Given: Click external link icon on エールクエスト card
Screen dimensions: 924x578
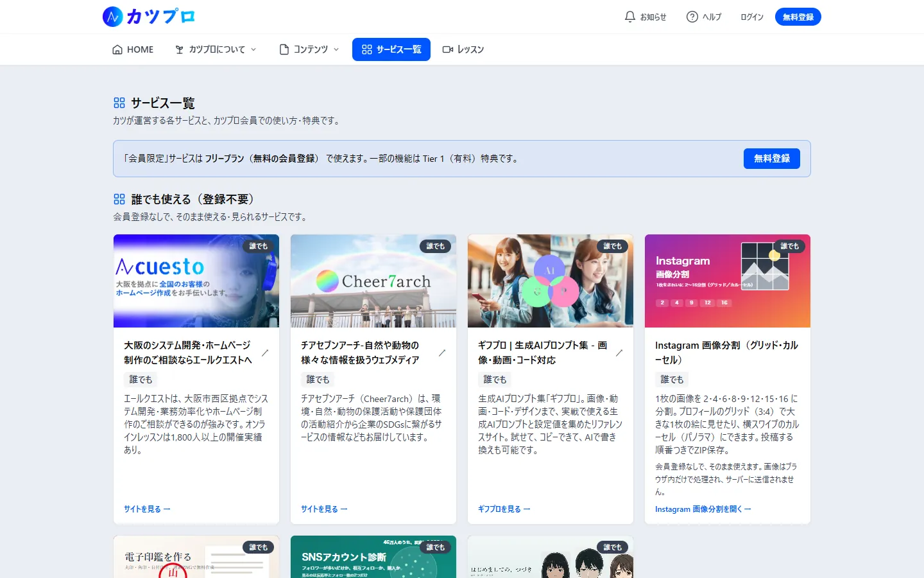Looking at the screenshot, I should click(265, 353).
